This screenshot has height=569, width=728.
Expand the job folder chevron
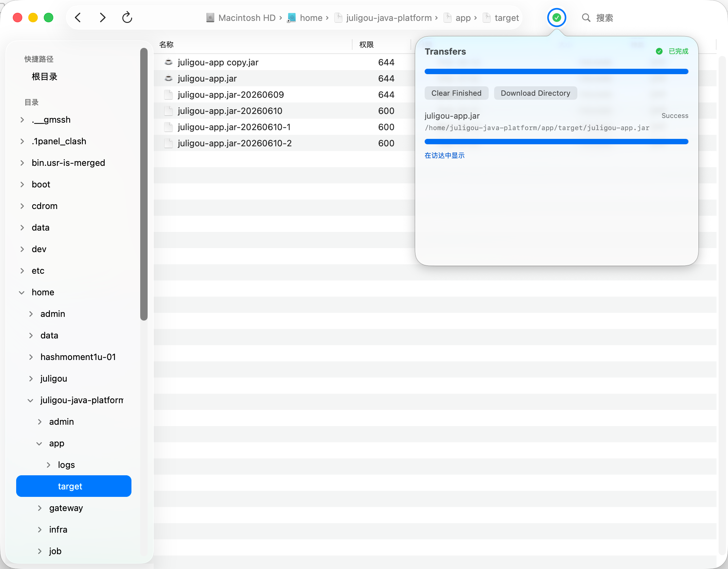click(40, 551)
